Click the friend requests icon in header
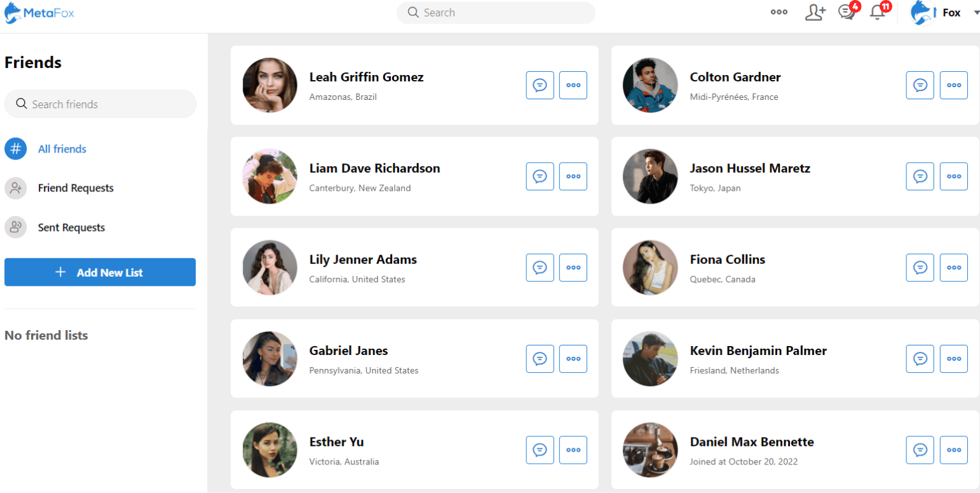The height and width of the screenshot is (493, 980). click(814, 13)
